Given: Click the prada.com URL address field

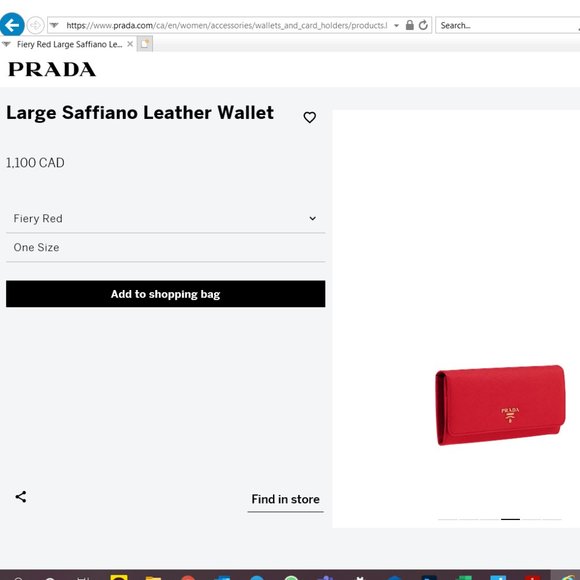Looking at the screenshot, I should click(226, 26).
